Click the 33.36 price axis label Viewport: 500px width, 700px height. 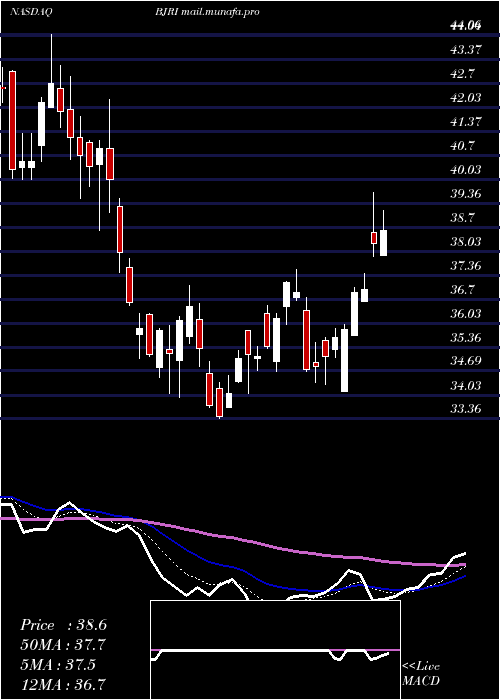point(466,408)
